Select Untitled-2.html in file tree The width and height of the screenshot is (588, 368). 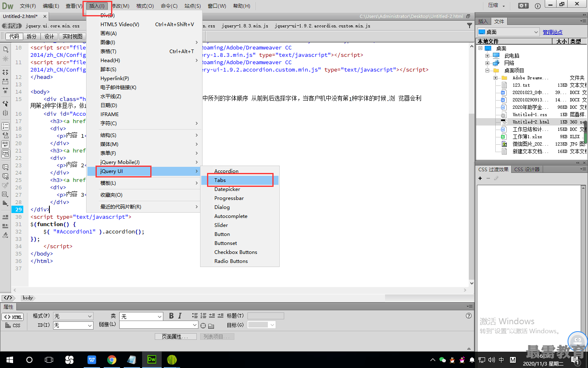531,122
